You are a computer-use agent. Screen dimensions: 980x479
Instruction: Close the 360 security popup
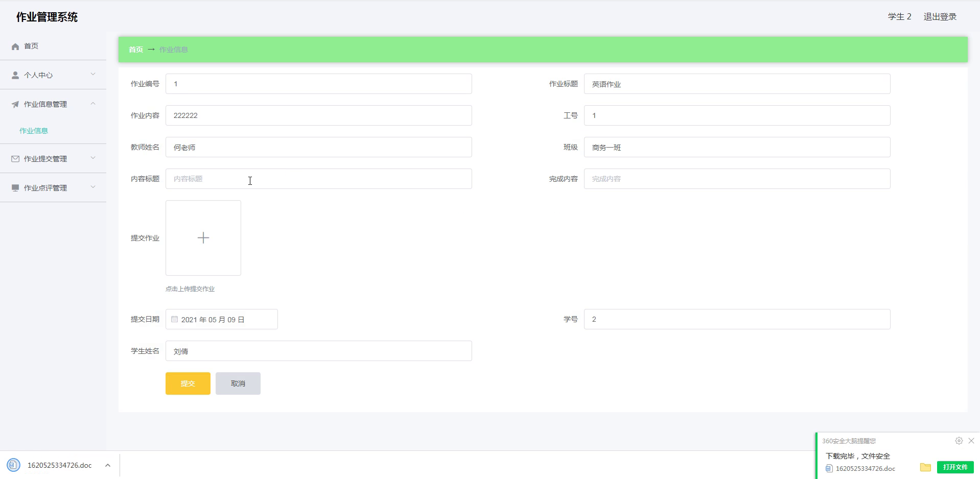point(971,441)
